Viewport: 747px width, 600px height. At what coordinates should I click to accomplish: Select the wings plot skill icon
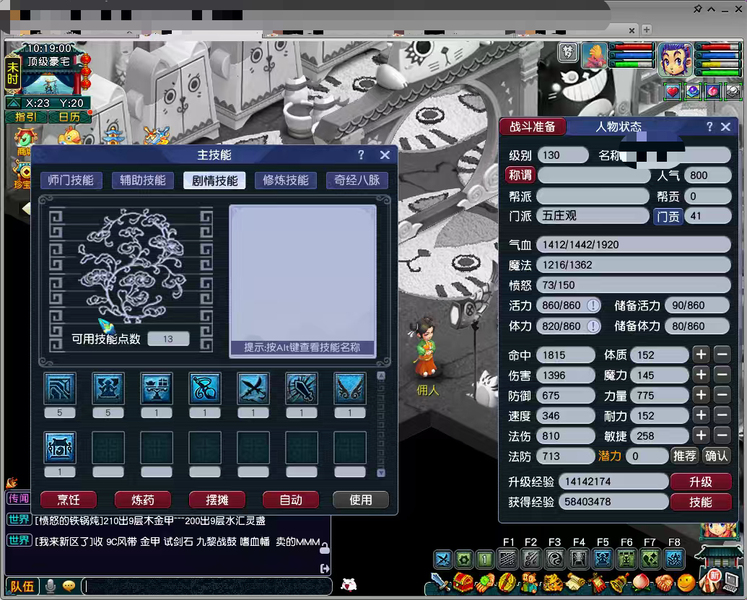(x=350, y=388)
